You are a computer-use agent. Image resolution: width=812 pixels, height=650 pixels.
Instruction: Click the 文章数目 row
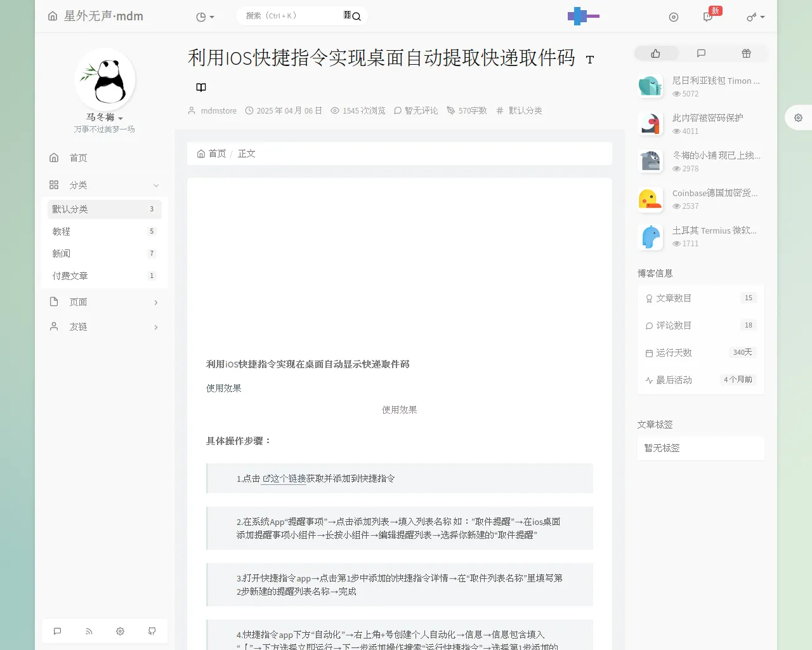701,298
